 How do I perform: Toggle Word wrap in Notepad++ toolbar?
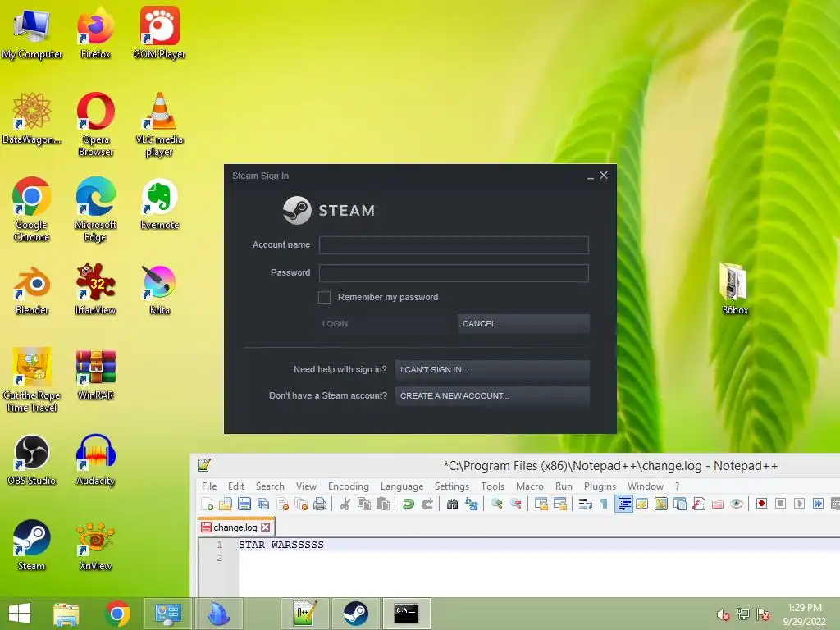click(x=585, y=504)
